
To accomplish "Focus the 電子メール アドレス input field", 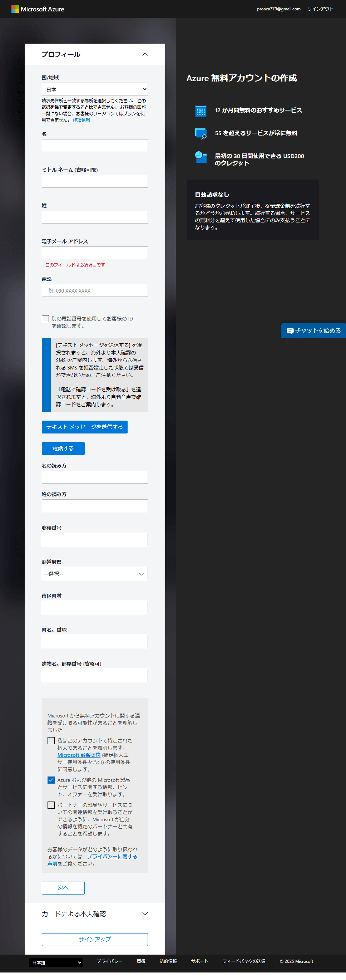I will pyautogui.click(x=95, y=253).
